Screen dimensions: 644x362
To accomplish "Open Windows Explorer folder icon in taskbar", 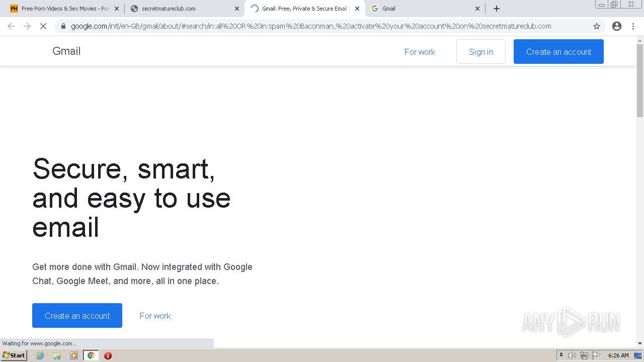I will pos(57,355).
